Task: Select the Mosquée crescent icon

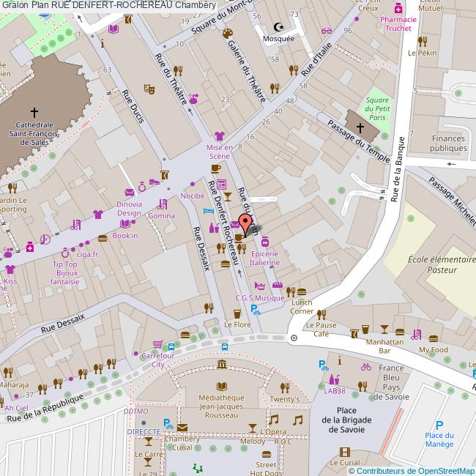Action: (278, 26)
